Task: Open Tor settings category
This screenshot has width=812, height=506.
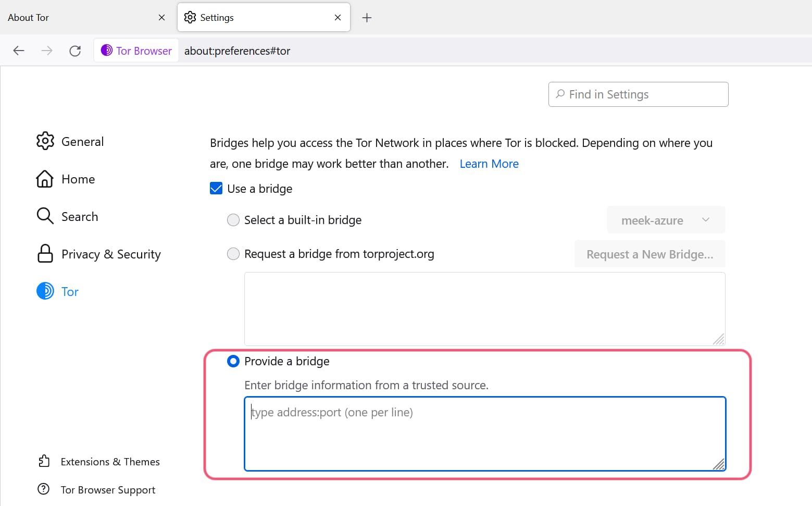Action: point(57,291)
